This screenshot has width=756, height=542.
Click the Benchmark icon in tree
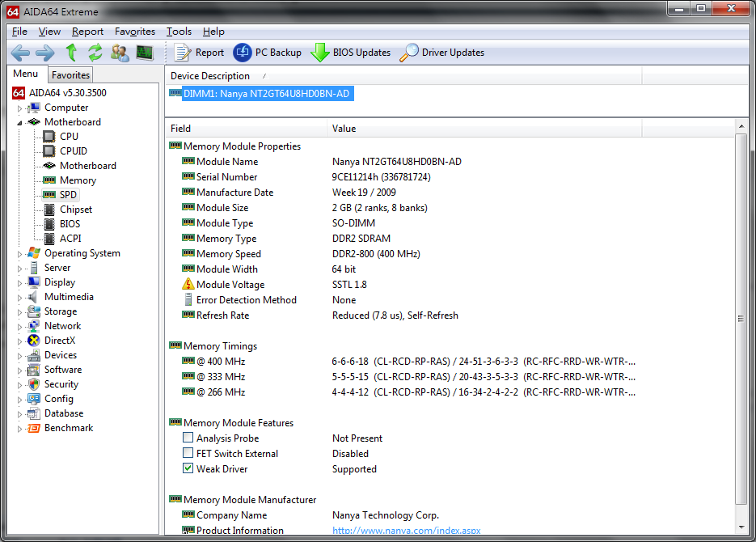coord(34,428)
